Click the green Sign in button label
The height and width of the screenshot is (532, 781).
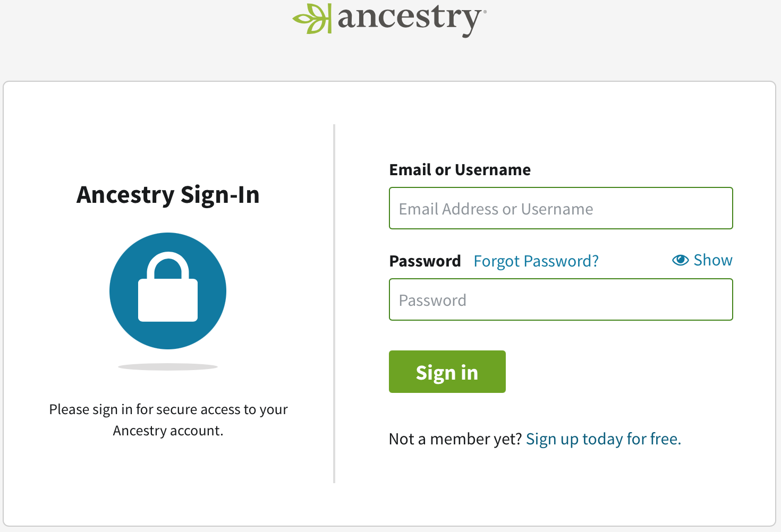447,372
